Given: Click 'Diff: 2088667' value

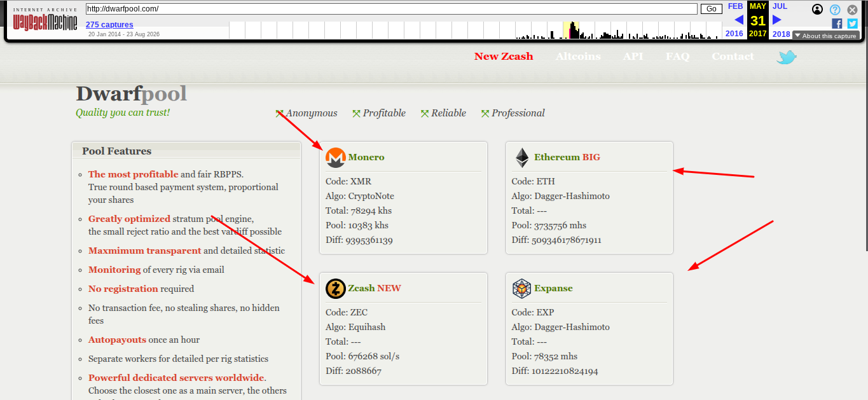Looking at the screenshot, I should [354, 371].
